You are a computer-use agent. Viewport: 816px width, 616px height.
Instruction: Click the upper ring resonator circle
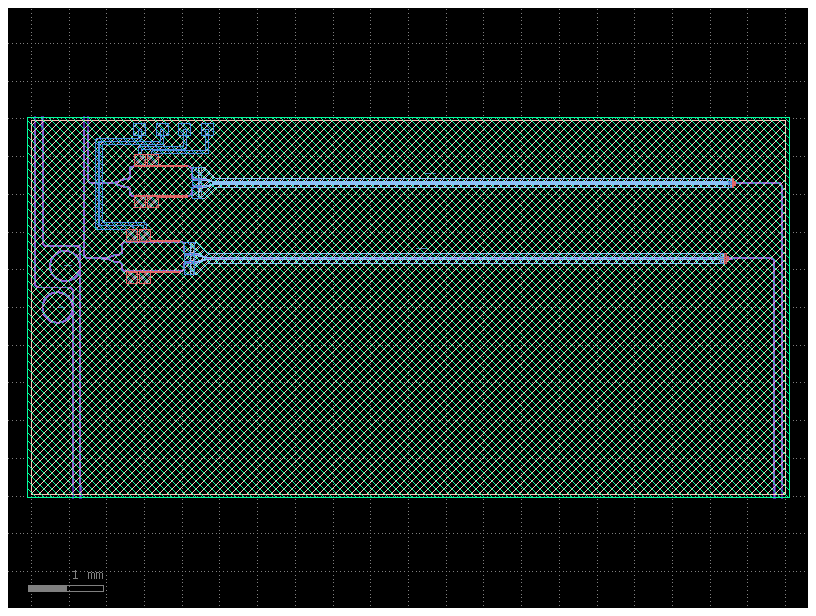[x=65, y=266]
